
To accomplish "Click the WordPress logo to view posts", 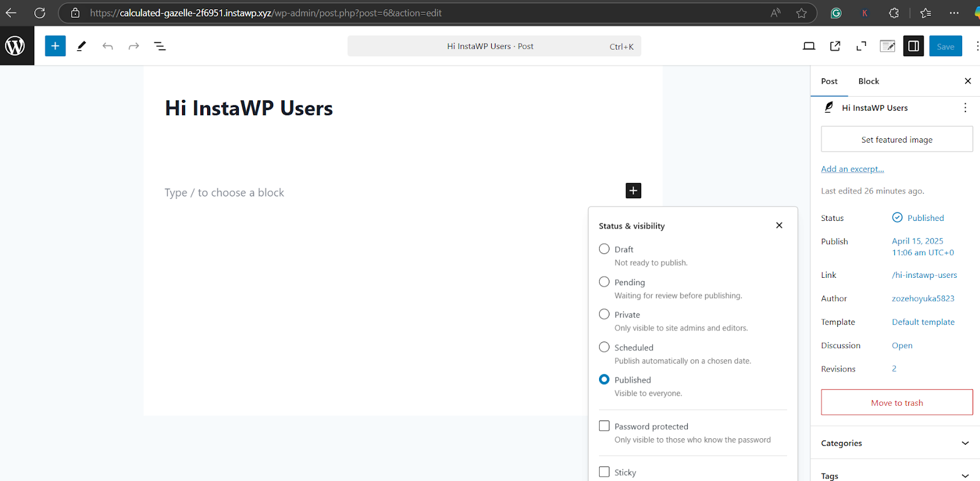I will pos(15,46).
